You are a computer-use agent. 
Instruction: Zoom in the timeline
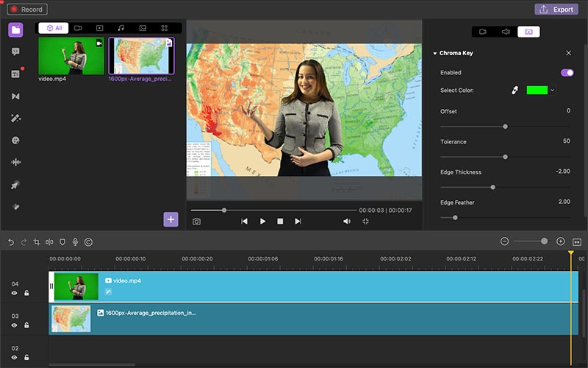[x=561, y=241]
